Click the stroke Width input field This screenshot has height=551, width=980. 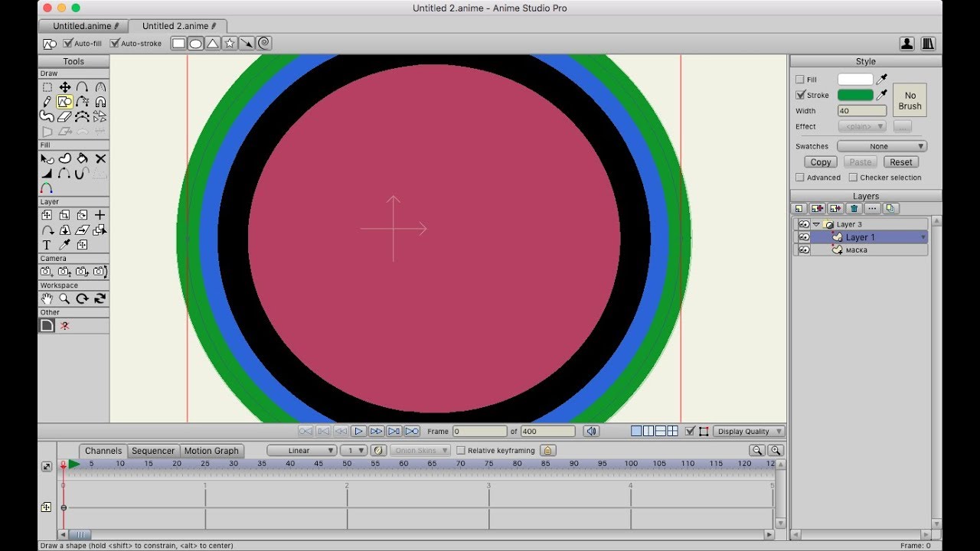862,111
